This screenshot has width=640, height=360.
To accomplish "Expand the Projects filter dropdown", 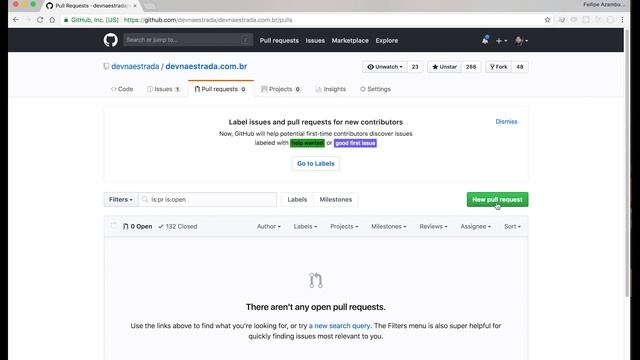I will (344, 227).
